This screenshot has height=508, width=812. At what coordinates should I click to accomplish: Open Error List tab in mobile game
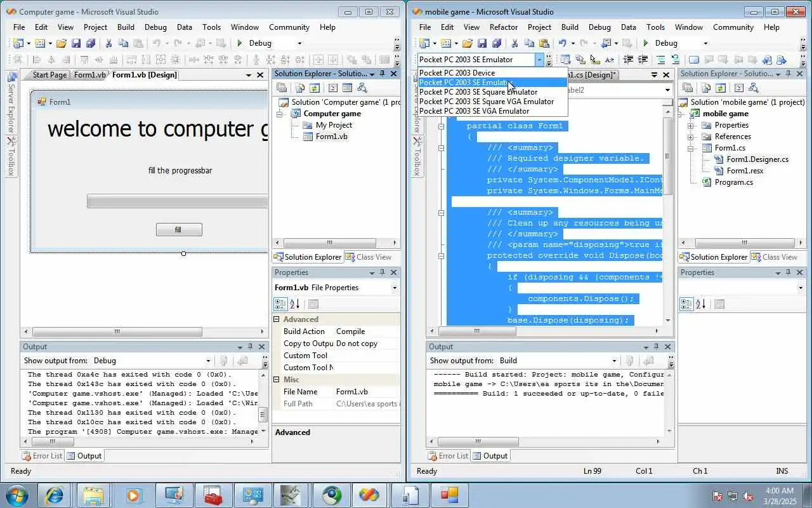[x=449, y=456]
